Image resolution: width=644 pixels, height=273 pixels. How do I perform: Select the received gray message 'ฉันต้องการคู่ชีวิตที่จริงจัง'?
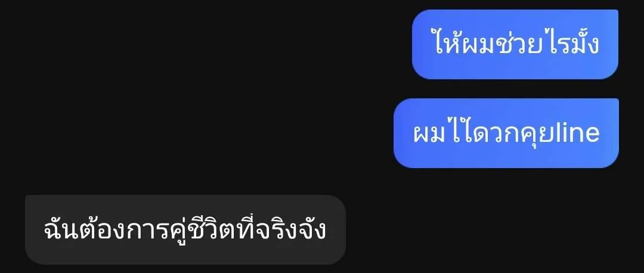185,230
